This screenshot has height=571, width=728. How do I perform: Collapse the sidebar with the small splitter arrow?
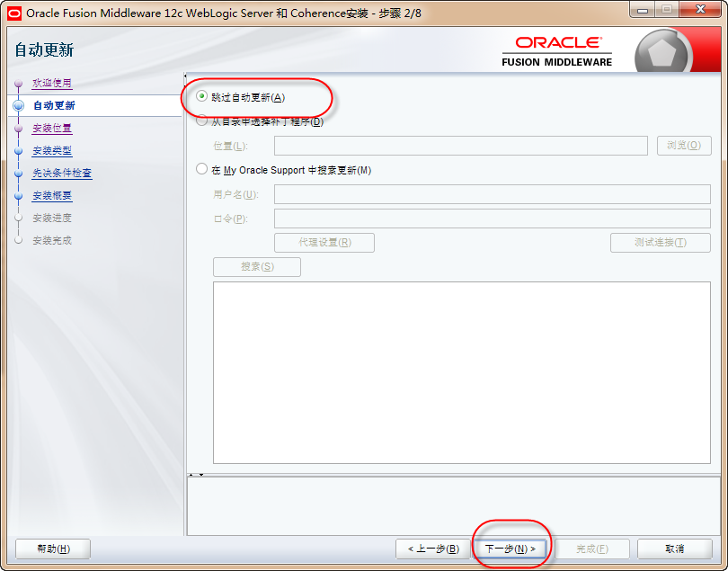point(185,76)
